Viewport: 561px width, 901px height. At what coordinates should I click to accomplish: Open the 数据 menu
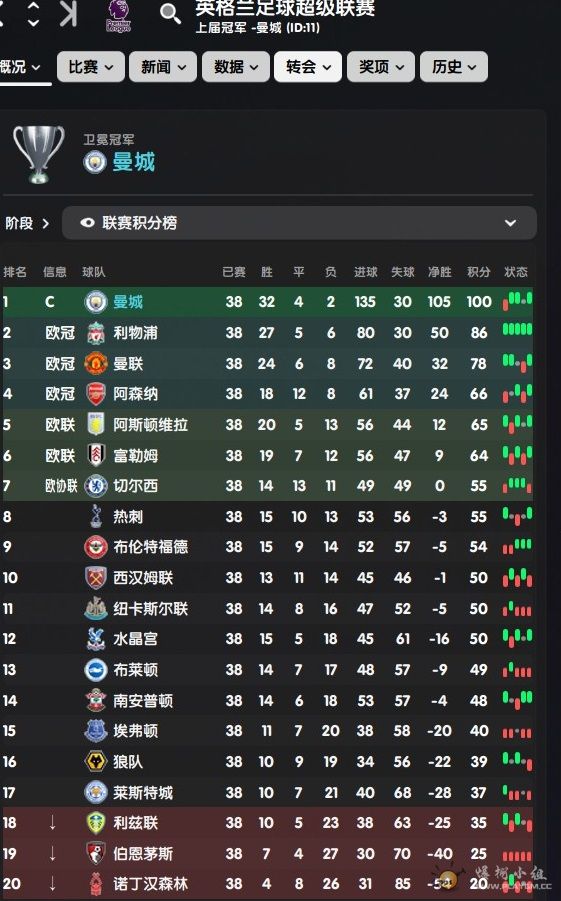click(x=236, y=67)
